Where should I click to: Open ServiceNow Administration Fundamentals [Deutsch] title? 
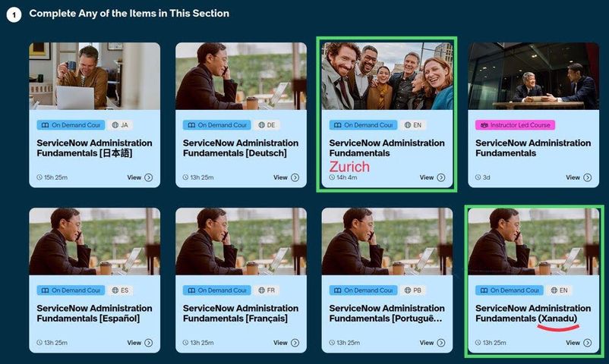(241, 148)
